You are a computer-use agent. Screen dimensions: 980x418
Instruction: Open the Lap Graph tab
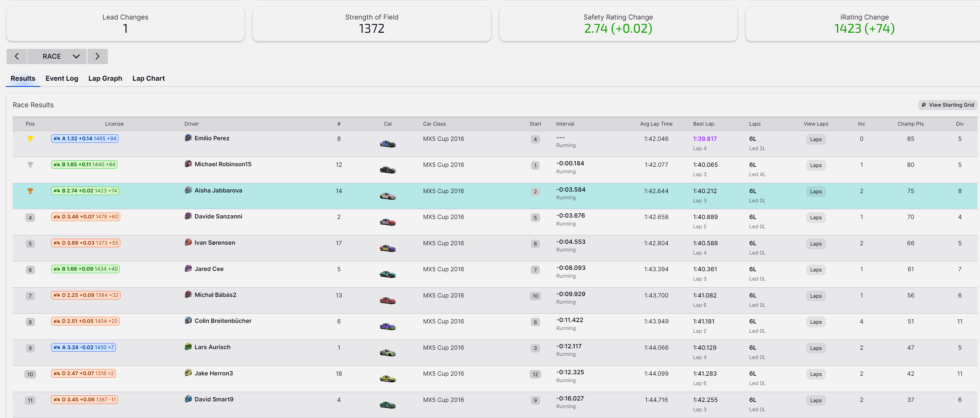tap(105, 78)
